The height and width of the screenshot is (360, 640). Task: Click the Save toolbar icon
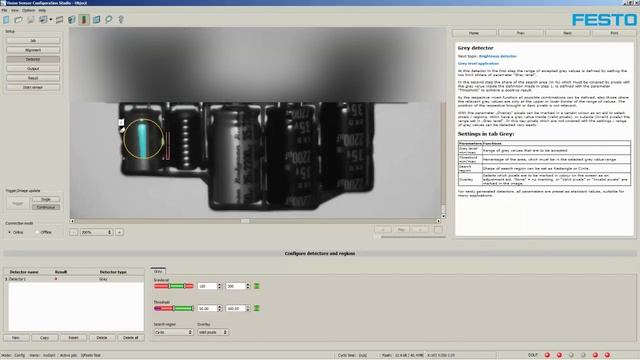tap(31, 20)
